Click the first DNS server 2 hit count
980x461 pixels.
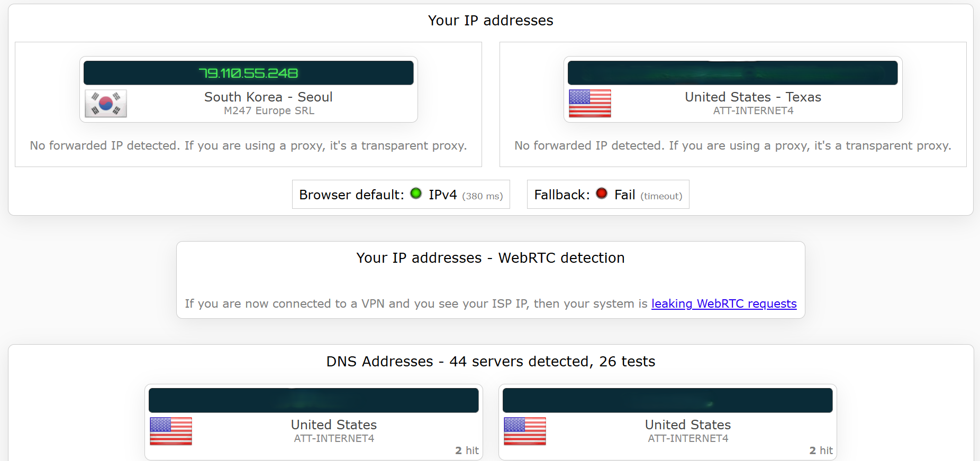467,450
